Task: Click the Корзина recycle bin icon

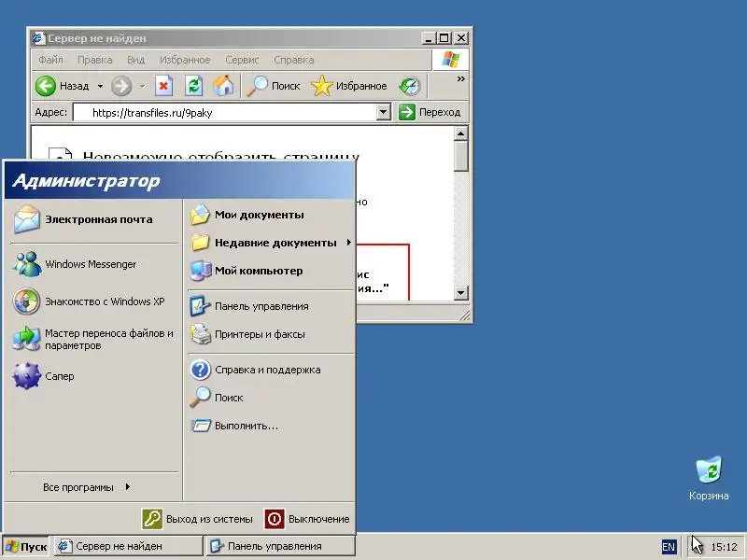Action: click(709, 478)
